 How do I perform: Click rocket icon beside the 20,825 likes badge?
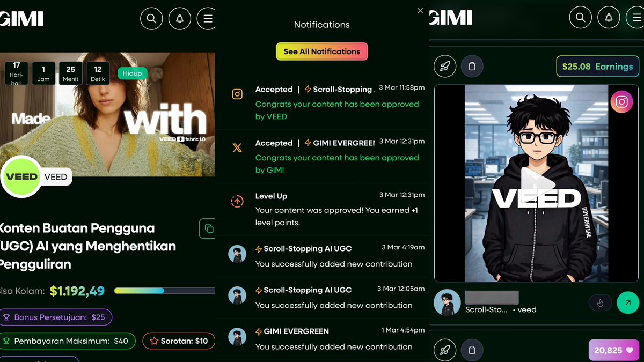pos(445,350)
